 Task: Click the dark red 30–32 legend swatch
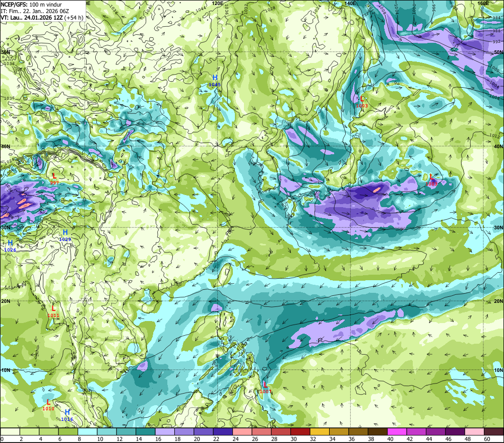[300, 431]
